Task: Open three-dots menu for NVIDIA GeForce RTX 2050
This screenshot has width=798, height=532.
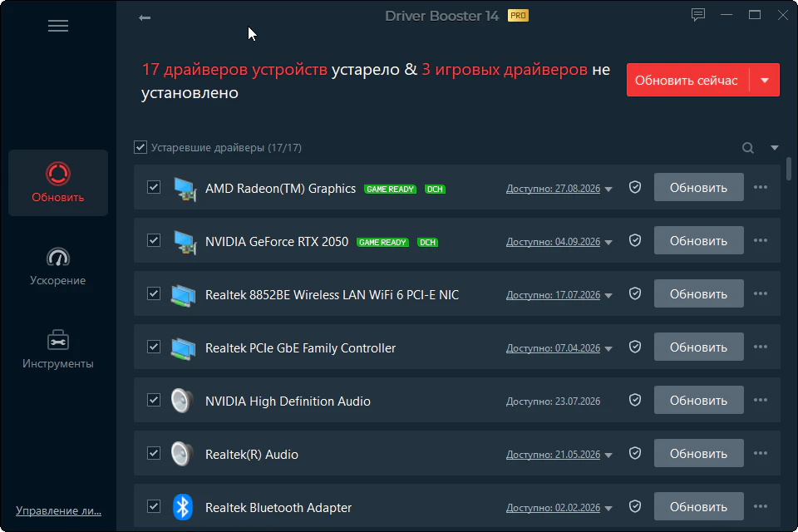Action: [x=761, y=240]
